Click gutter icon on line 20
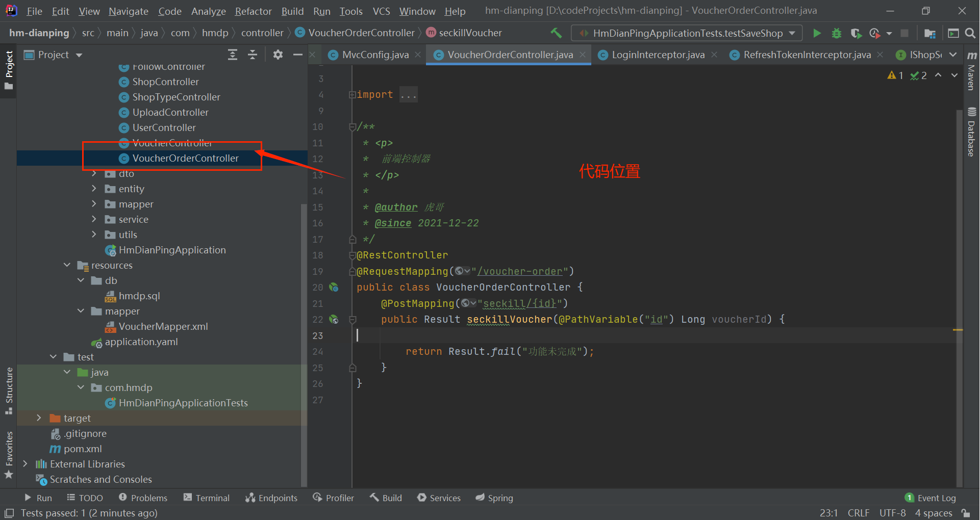 point(334,288)
